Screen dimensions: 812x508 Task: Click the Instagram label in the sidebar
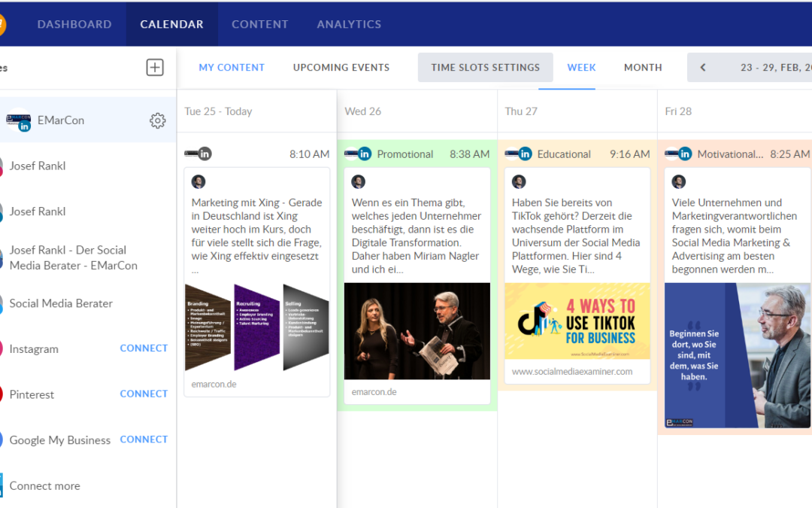34,349
